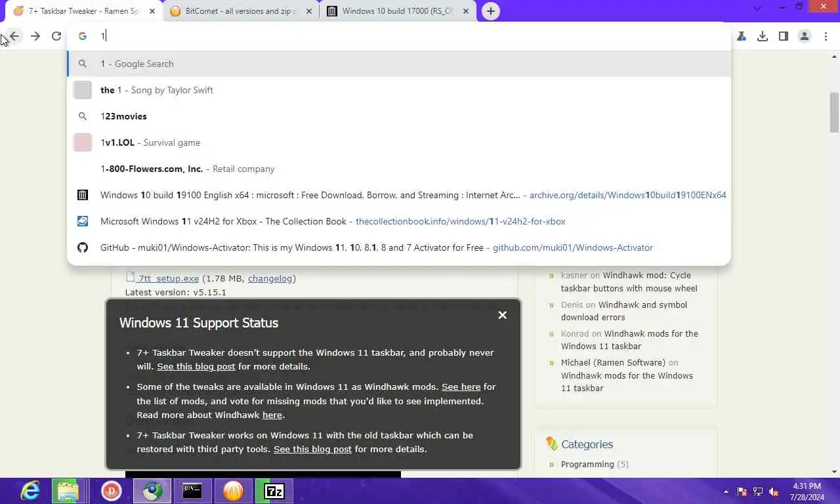Open the network tray icon
The height and width of the screenshot is (504, 840).
[x=758, y=491]
